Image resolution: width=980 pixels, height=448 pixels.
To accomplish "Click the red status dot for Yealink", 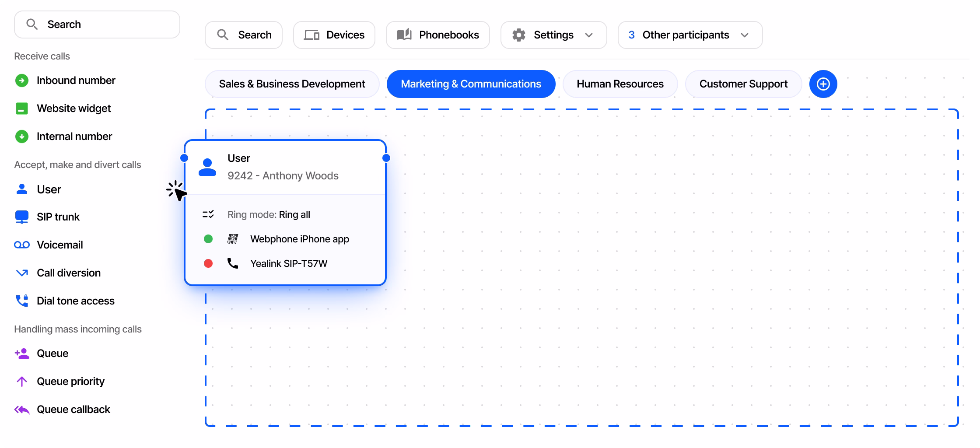I will (208, 263).
